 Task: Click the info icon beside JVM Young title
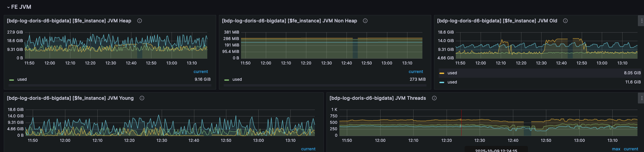pyautogui.click(x=142, y=98)
